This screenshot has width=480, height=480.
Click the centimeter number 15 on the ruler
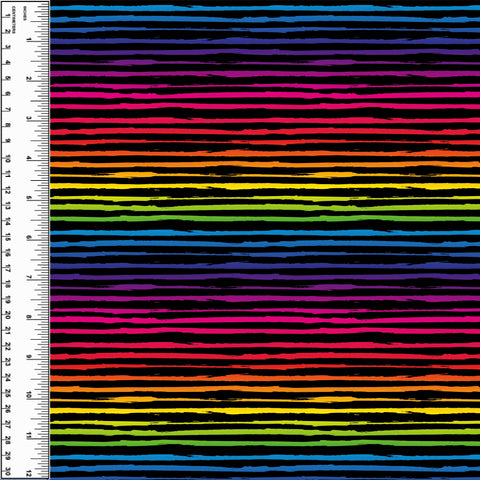(7, 237)
